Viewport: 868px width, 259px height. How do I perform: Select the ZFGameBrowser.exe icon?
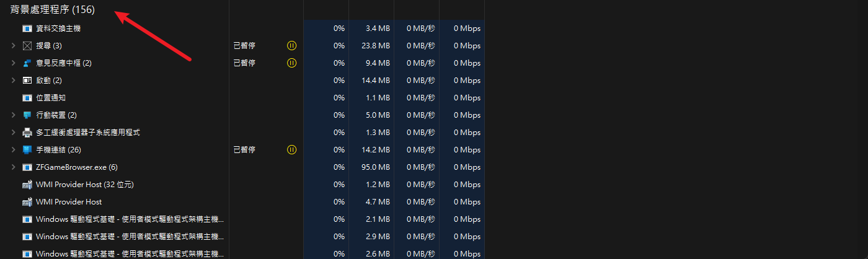coord(27,167)
